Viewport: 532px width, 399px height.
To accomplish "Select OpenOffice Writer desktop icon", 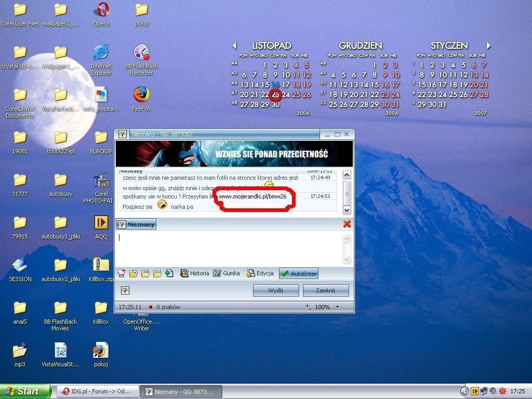I will click(141, 322).
